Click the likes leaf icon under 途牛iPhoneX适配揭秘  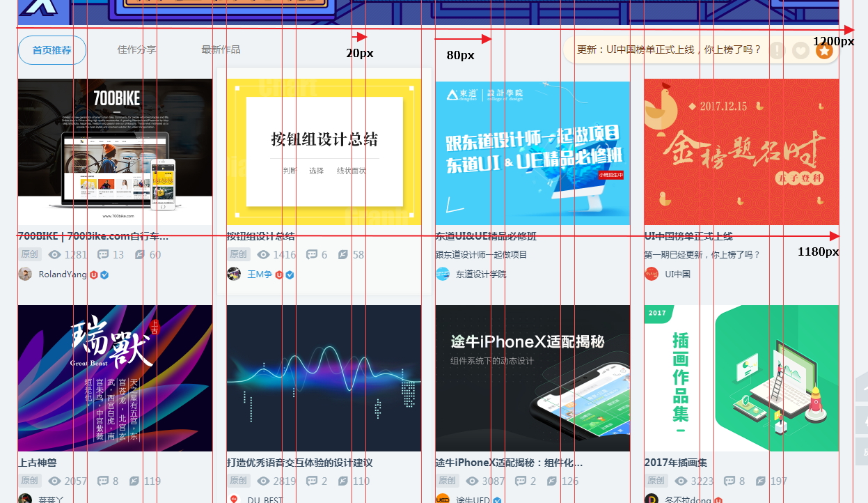point(551,481)
